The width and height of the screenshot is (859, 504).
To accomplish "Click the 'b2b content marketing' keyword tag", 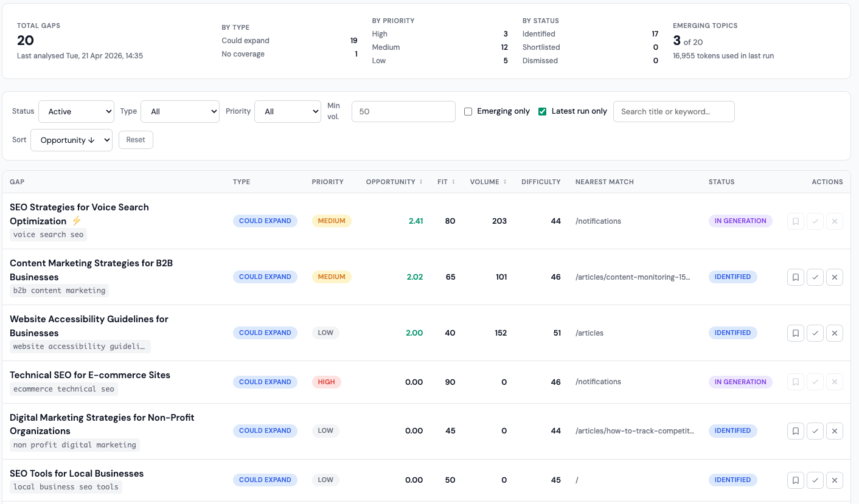I will point(60,291).
